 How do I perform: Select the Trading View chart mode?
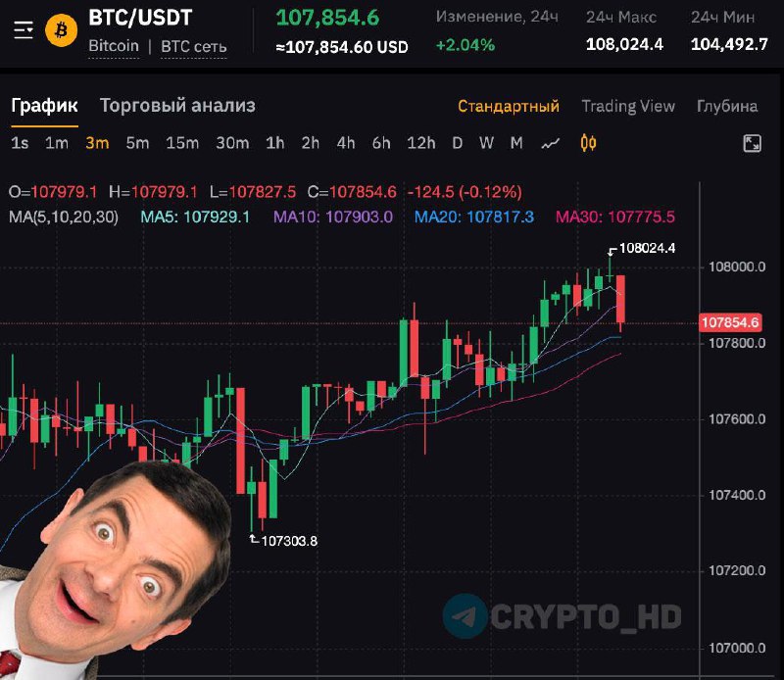pos(628,106)
